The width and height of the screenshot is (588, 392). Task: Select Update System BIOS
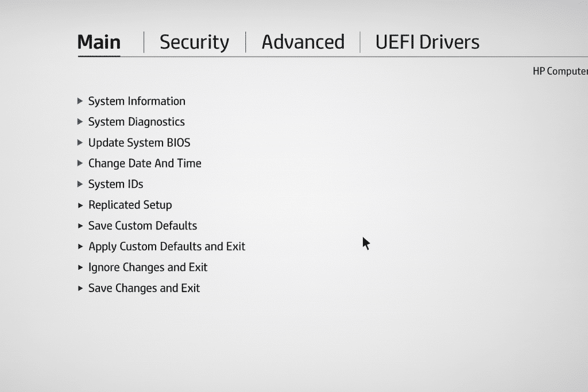pos(139,142)
